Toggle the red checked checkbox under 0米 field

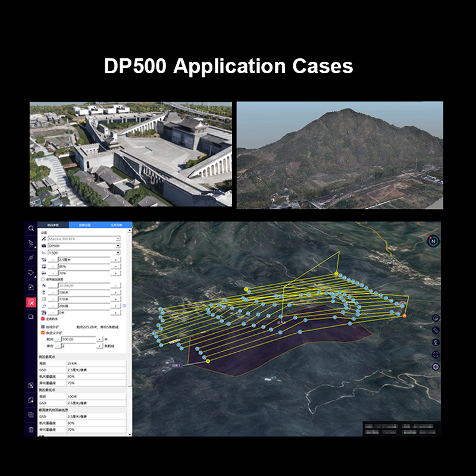42,319
